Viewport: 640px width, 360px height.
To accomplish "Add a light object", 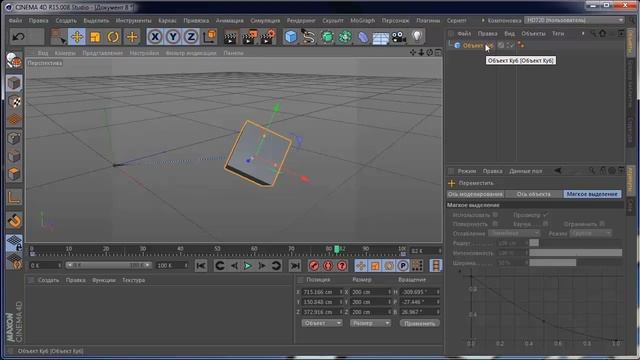I will [x=417, y=37].
